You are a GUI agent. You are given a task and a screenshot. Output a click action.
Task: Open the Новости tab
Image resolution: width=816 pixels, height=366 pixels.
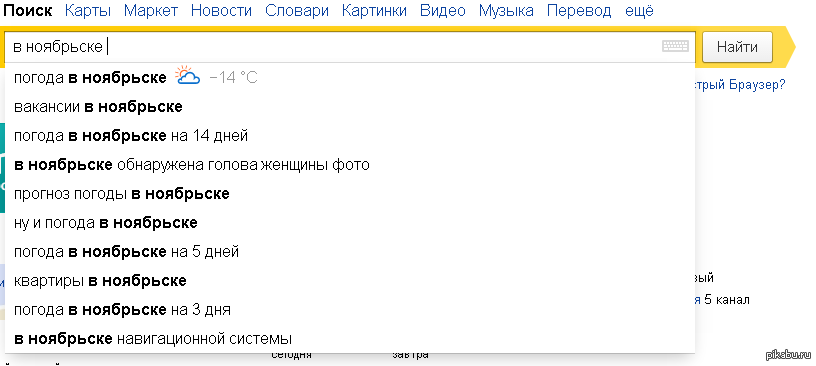221,10
